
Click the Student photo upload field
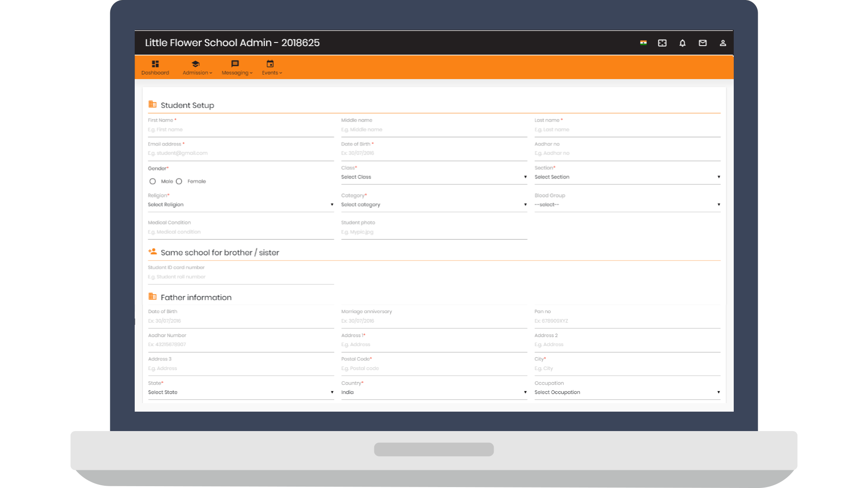(434, 232)
